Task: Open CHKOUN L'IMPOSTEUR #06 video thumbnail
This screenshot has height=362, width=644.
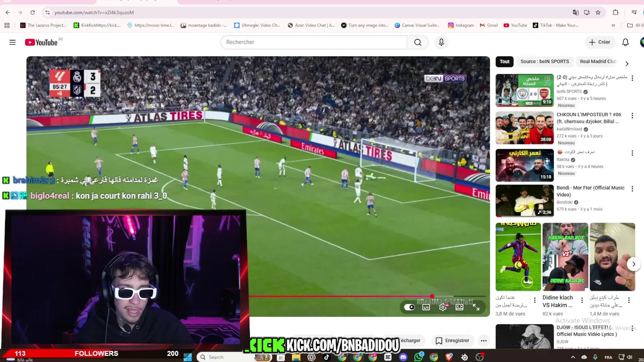Action: [524, 128]
